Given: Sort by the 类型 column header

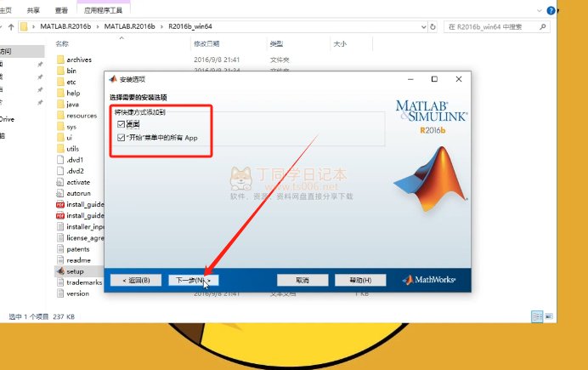Looking at the screenshot, I should click(276, 43).
